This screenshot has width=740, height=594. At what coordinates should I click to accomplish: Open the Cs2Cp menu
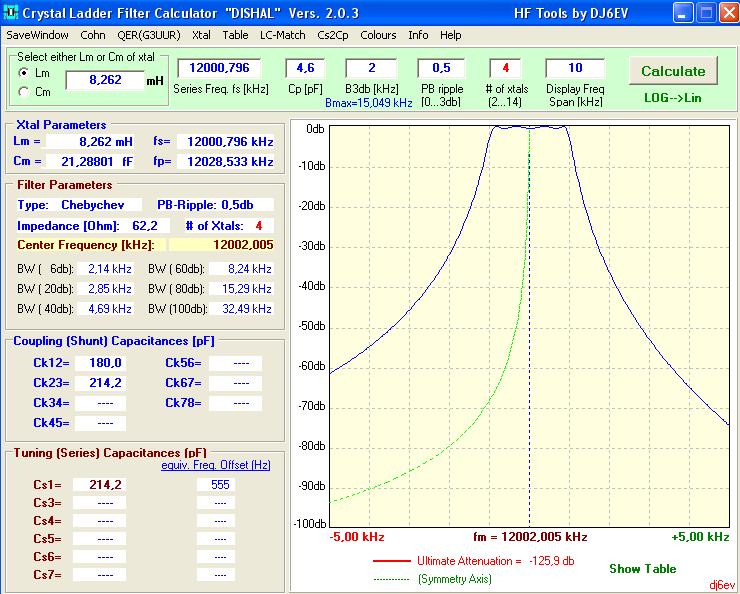334,35
